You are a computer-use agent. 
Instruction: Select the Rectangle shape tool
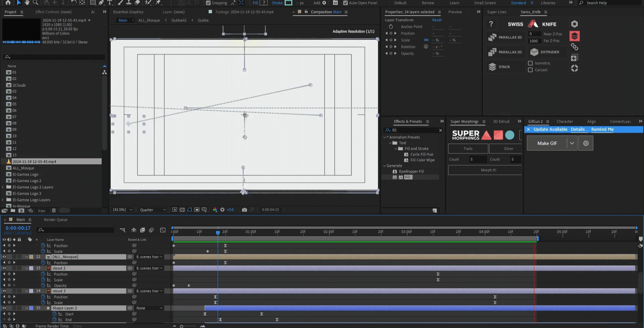93,2
